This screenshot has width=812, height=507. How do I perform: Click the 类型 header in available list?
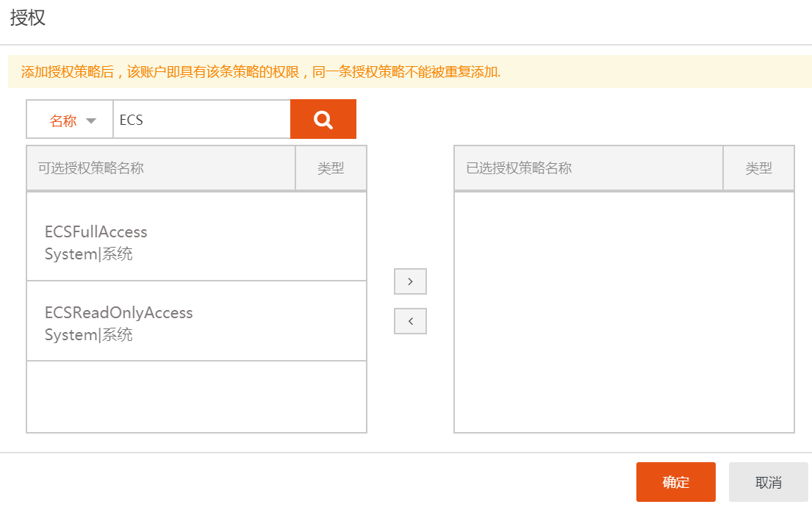click(331, 168)
